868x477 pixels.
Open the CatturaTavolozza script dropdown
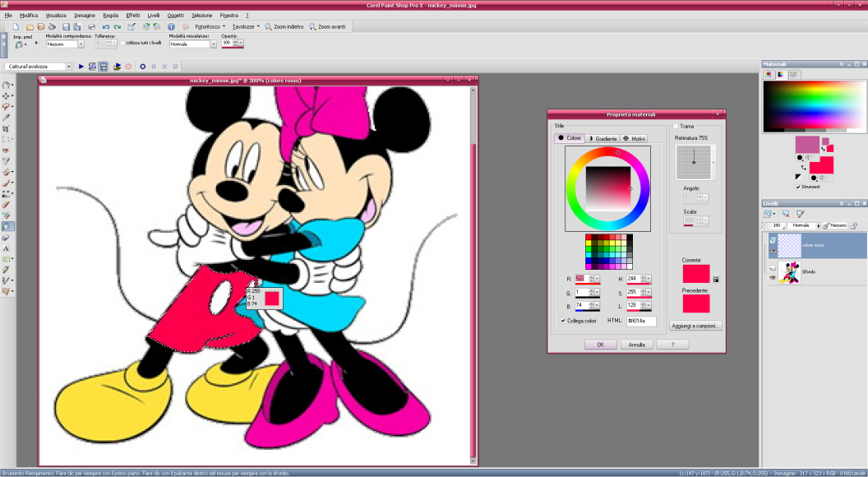point(69,67)
